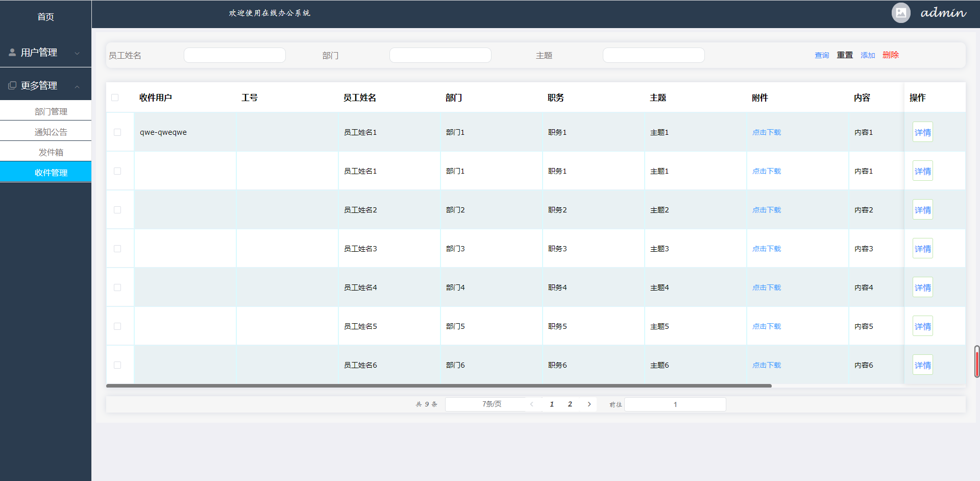This screenshot has width=980, height=481.
Task: Click 详情 on the 员工姓名3 row
Action: pyautogui.click(x=922, y=248)
